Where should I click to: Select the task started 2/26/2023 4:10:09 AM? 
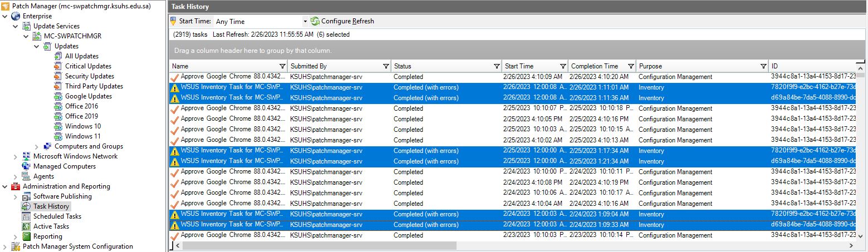pos(513,77)
